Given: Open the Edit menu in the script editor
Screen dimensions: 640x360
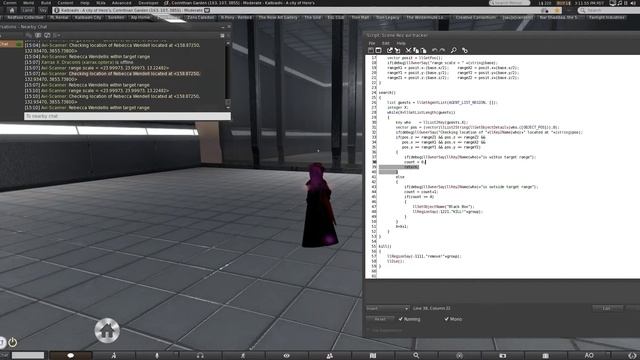Looking at the screenshot, I should (x=386, y=43).
